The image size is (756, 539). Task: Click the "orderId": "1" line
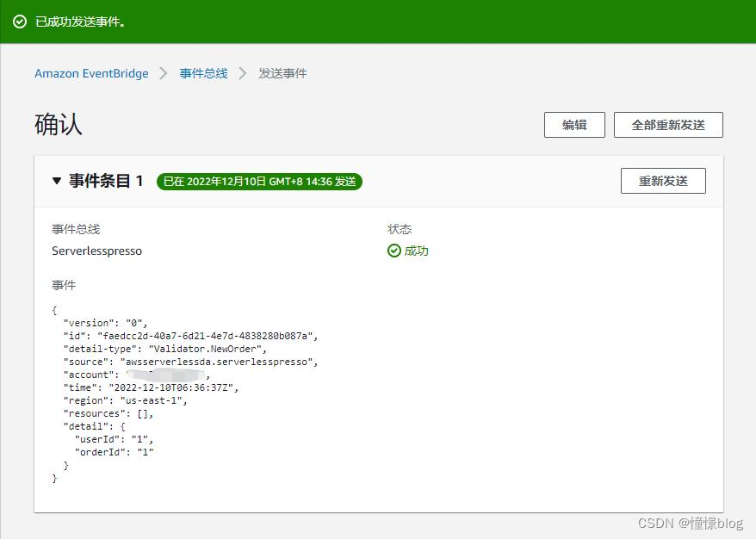pos(114,452)
